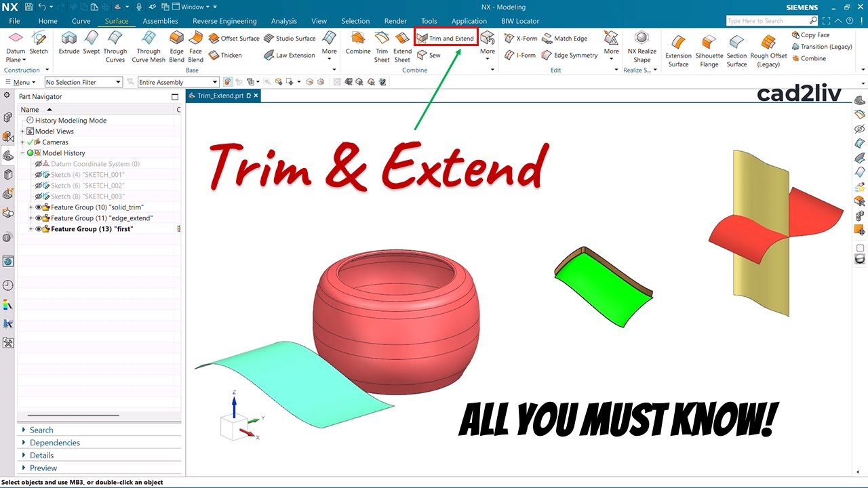Image resolution: width=868 pixels, height=488 pixels.
Task: Switch to the Analysis ribbon tab
Action: click(283, 21)
